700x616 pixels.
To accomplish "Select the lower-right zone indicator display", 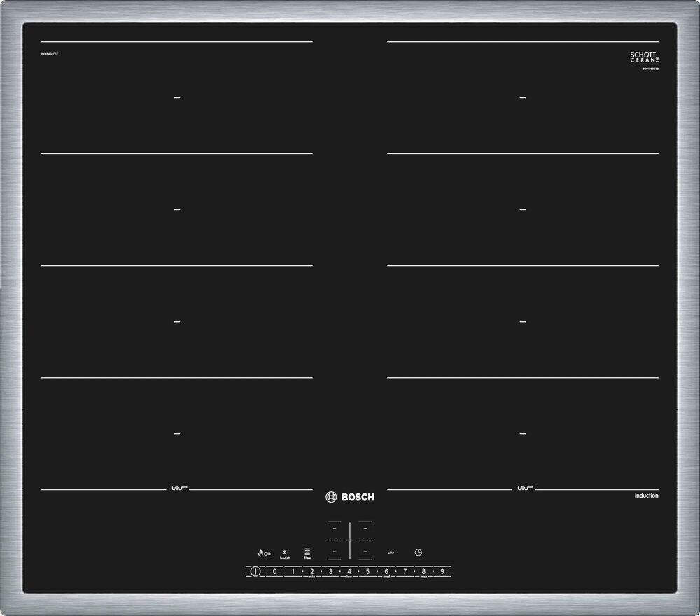I will (365, 552).
